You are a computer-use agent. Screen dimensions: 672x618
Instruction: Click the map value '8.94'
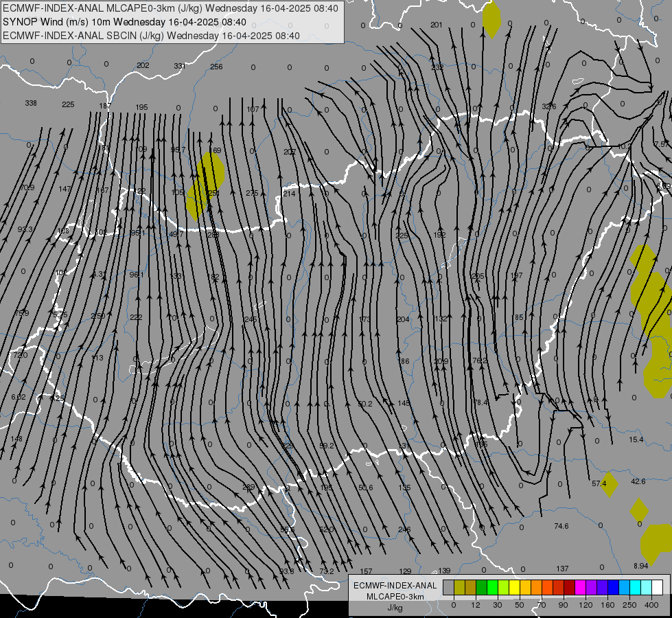(640, 566)
